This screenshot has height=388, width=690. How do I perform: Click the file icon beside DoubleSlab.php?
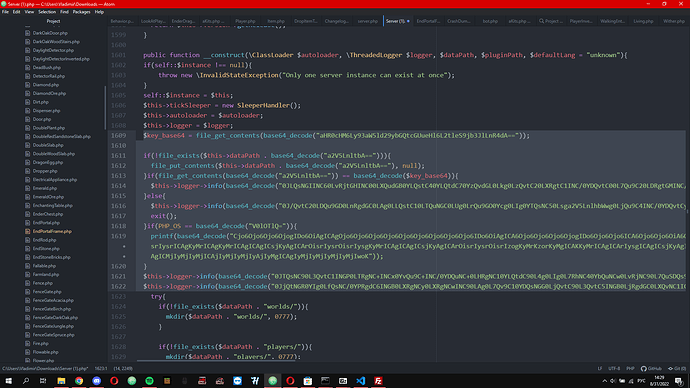tap(28, 145)
